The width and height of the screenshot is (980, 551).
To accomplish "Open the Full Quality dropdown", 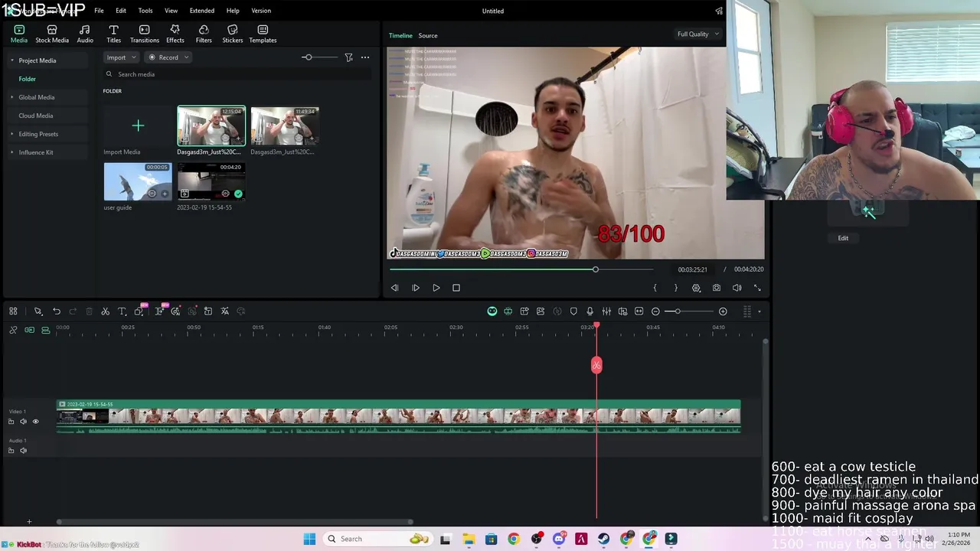I will point(697,34).
